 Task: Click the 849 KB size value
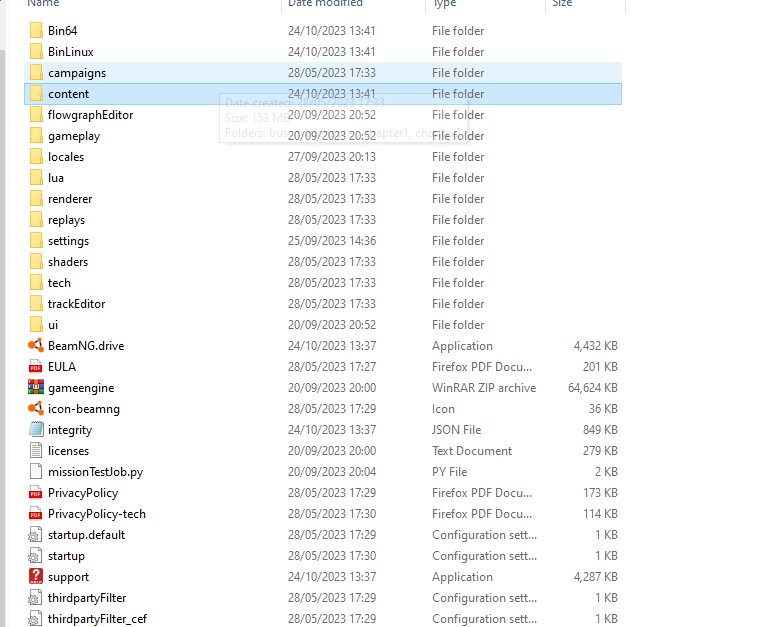600,430
